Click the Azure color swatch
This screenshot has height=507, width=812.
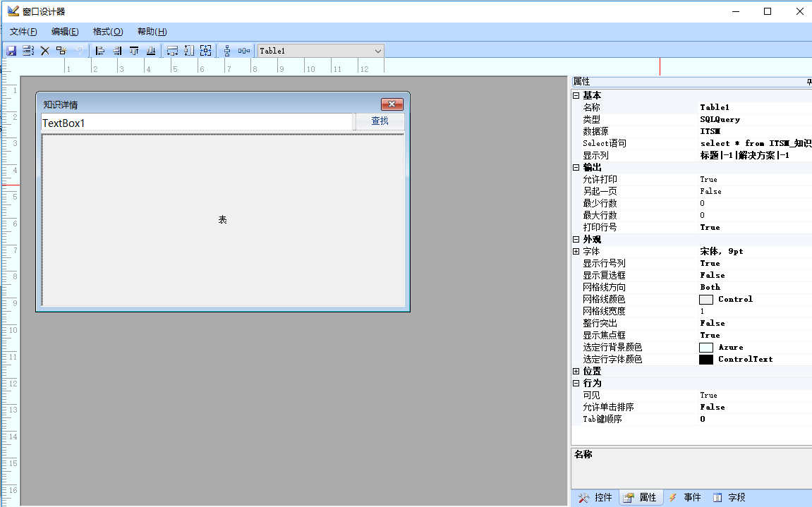(x=706, y=348)
